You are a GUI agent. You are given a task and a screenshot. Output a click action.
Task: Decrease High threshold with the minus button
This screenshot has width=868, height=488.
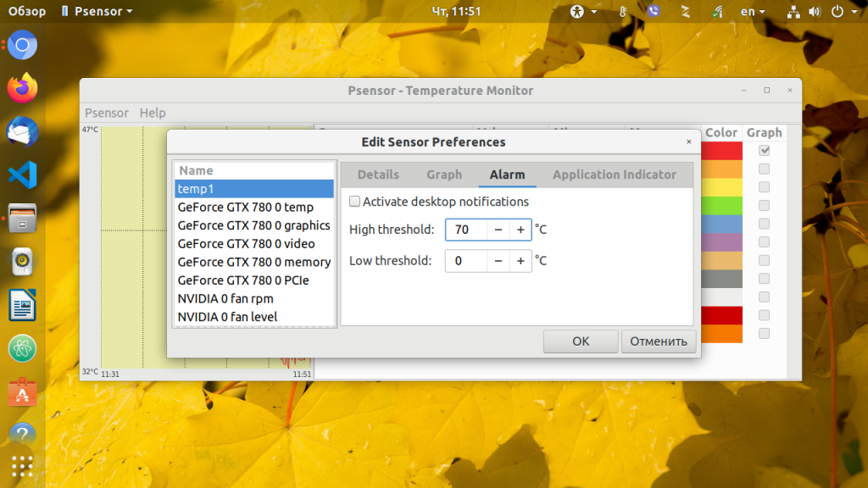(498, 230)
